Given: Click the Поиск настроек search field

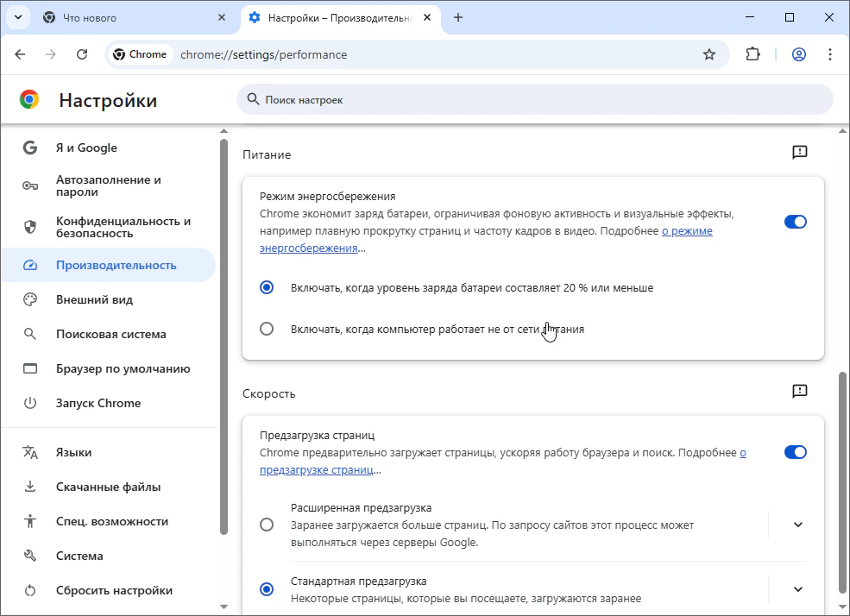Looking at the screenshot, I should (535, 100).
